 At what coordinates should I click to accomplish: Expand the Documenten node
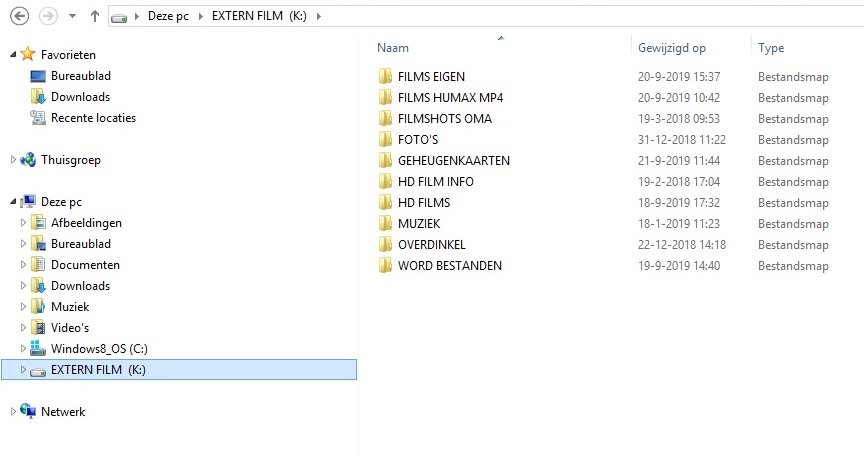click(x=23, y=264)
